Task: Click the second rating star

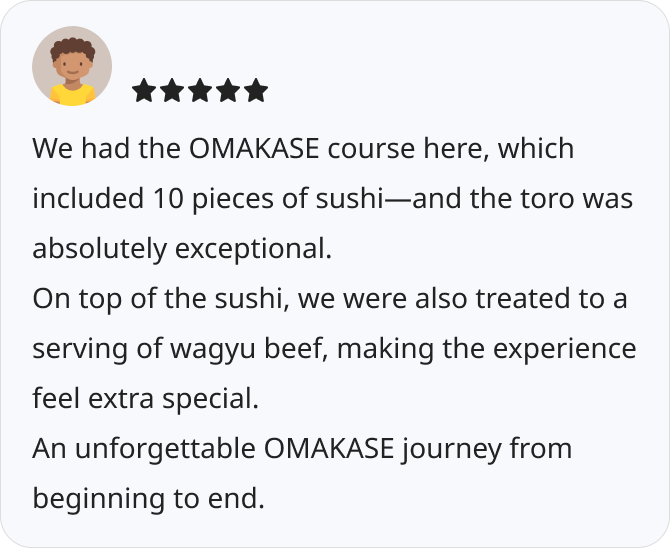Action: [x=172, y=91]
